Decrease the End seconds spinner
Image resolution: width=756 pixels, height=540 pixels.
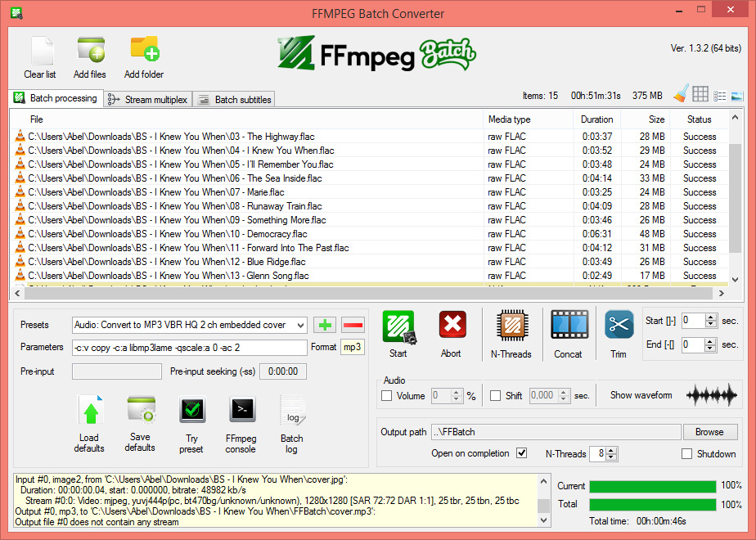coord(709,348)
